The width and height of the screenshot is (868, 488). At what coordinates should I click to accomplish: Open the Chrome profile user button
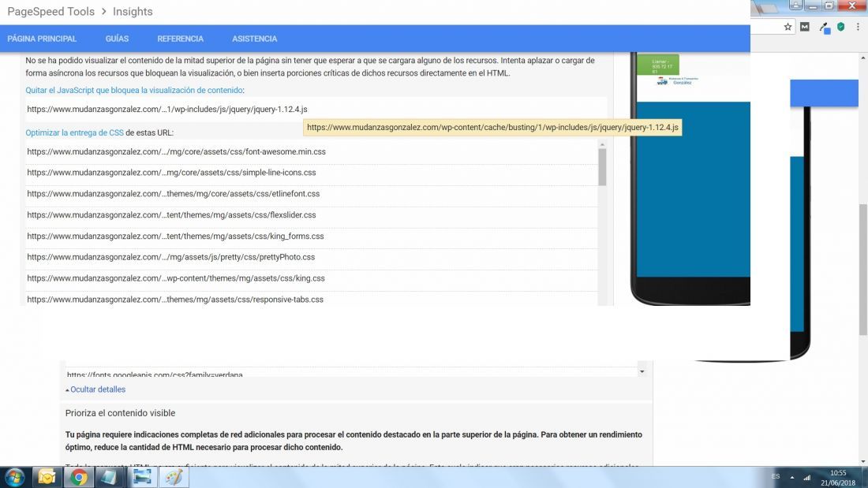click(795, 5)
